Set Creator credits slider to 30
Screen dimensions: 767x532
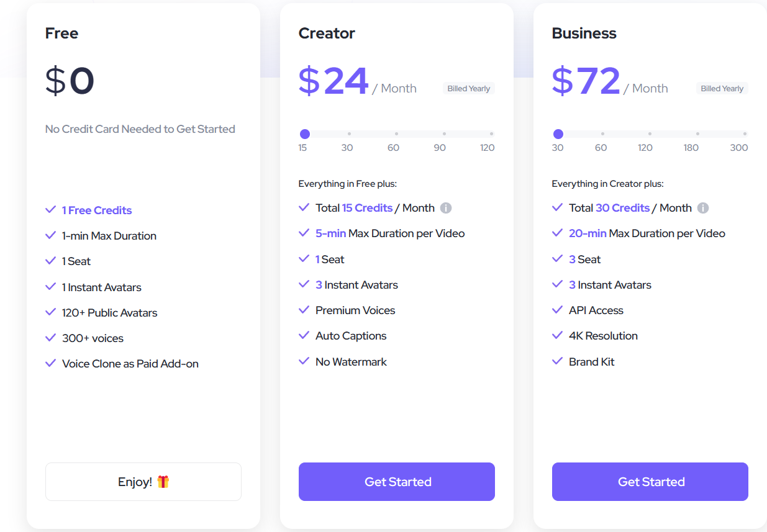tap(349, 134)
